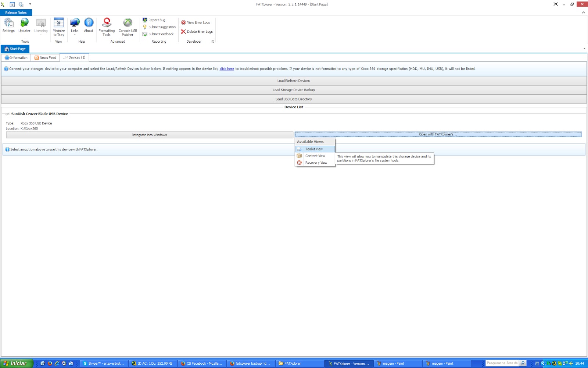Switch to the Information tab
This screenshot has height=368, width=588.
[x=16, y=57]
